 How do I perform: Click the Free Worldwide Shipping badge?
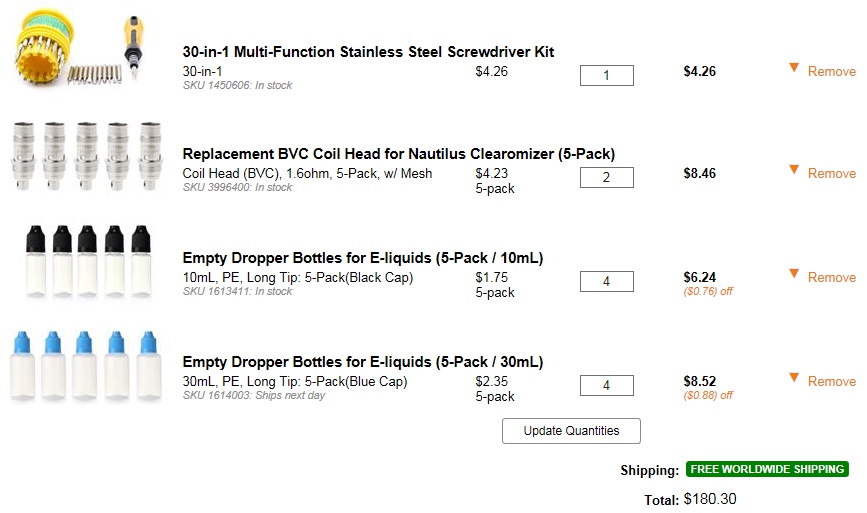coord(767,469)
